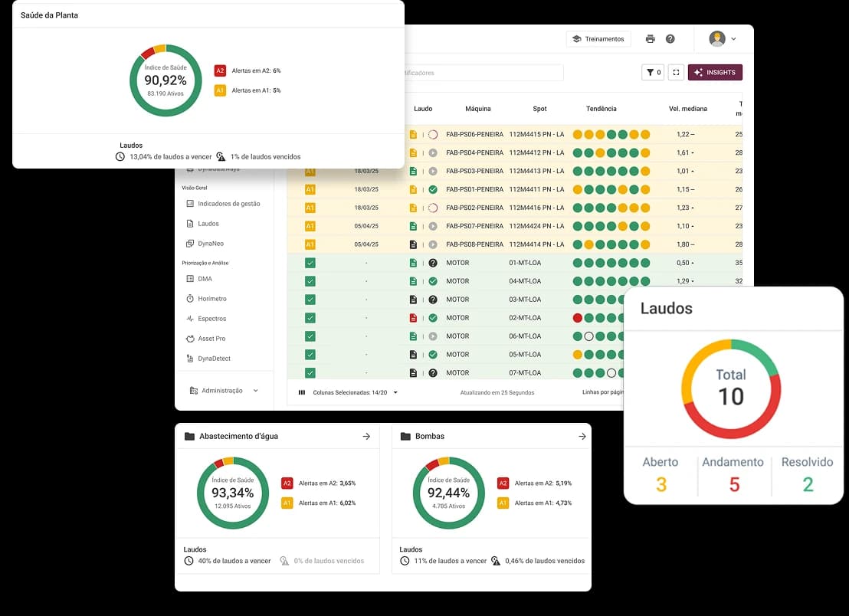Screen dimensions: 849x616
Task: Open the filter button showing 0
Action: (x=654, y=73)
